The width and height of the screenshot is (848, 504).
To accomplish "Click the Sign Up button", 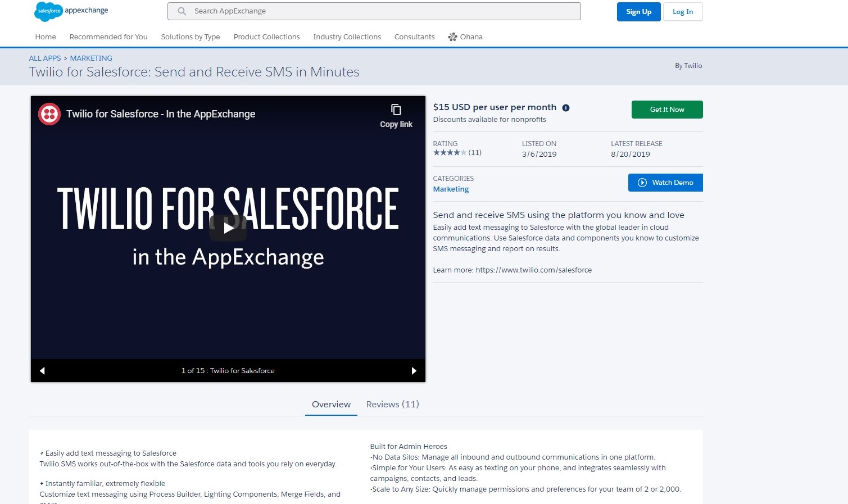I will click(638, 11).
